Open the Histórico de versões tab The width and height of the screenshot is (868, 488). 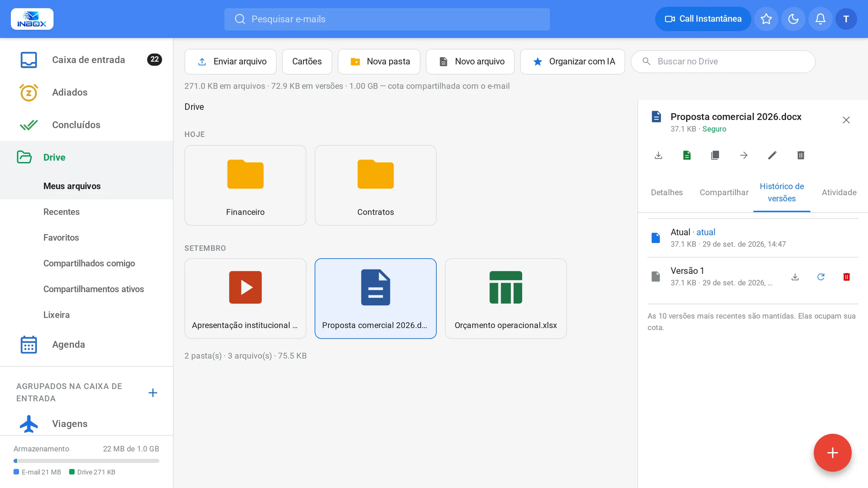click(x=781, y=192)
